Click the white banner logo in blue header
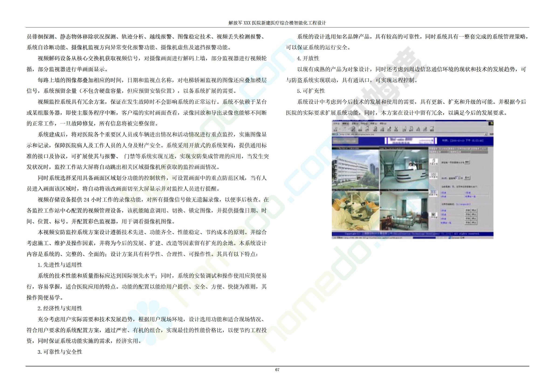Screen dimensions: 555x392 coord(411,141)
